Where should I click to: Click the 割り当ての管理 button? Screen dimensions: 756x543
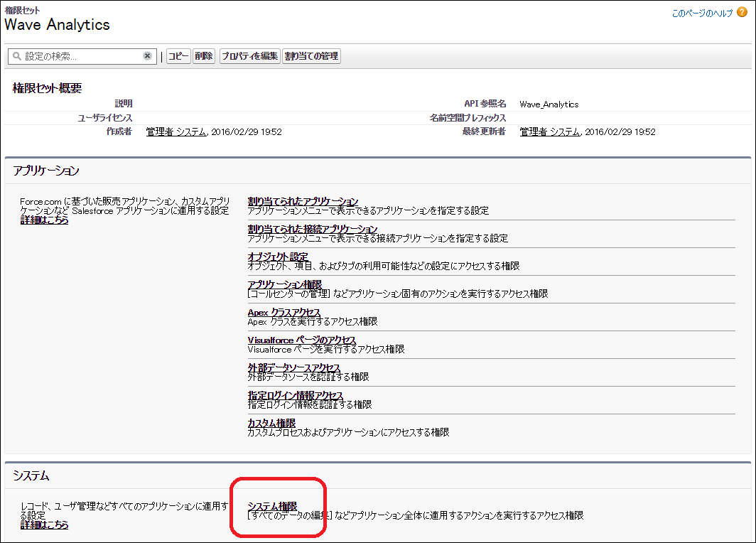(x=311, y=56)
